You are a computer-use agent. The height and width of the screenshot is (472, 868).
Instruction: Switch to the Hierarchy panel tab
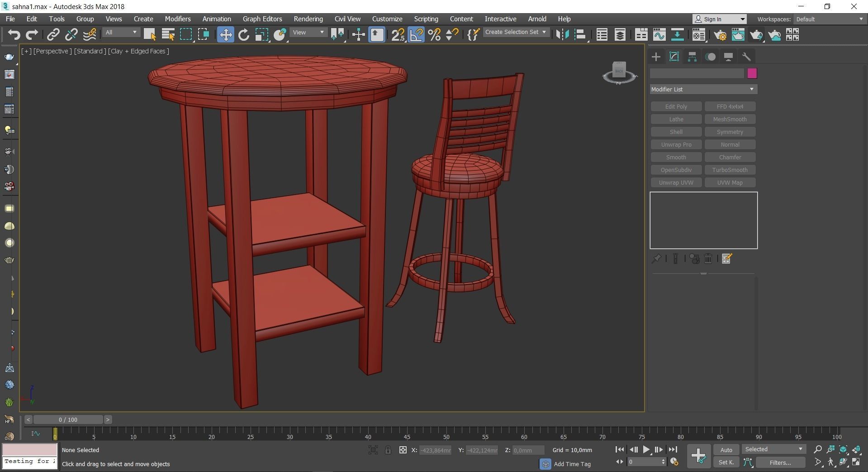[x=692, y=57]
